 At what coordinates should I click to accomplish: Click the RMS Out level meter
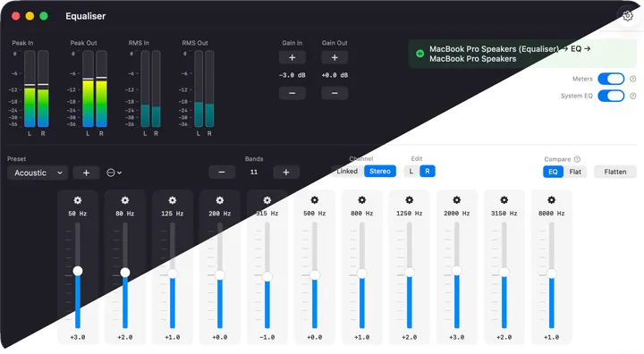point(204,88)
